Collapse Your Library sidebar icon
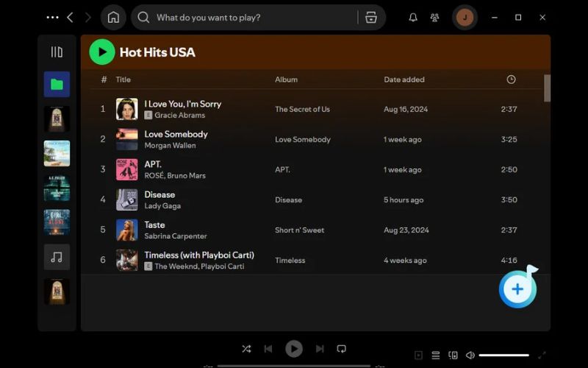588x368 pixels. [x=57, y=52]
